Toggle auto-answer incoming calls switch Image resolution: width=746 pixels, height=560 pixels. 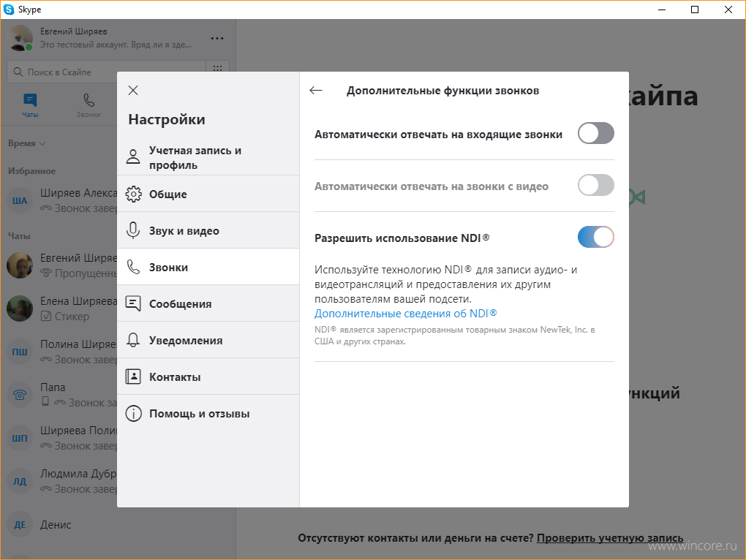[595, 133]
